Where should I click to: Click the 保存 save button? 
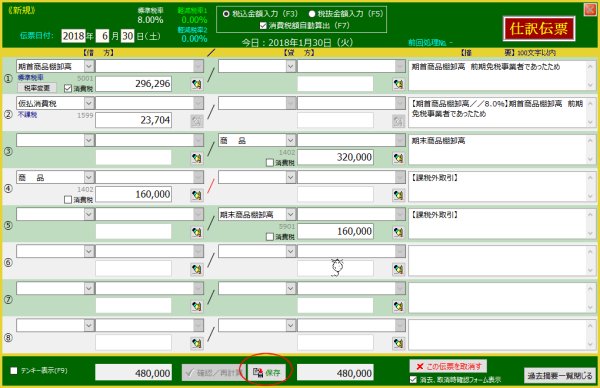[267, 372]
